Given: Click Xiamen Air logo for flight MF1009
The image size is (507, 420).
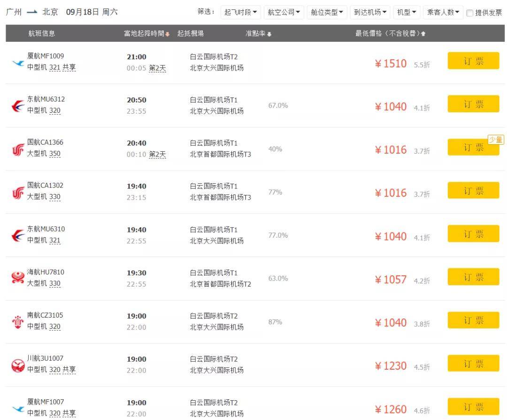Looking at the screenshot, I should coord(18,63).
